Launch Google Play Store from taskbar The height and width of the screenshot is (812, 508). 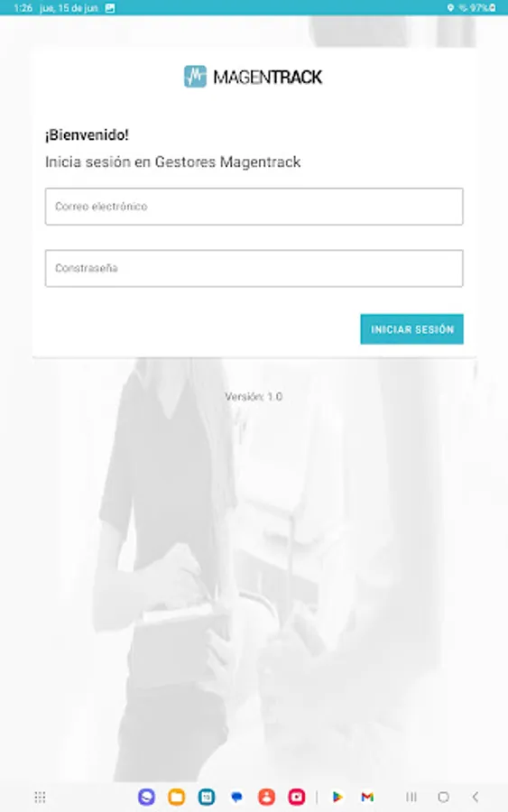point(337,797)
